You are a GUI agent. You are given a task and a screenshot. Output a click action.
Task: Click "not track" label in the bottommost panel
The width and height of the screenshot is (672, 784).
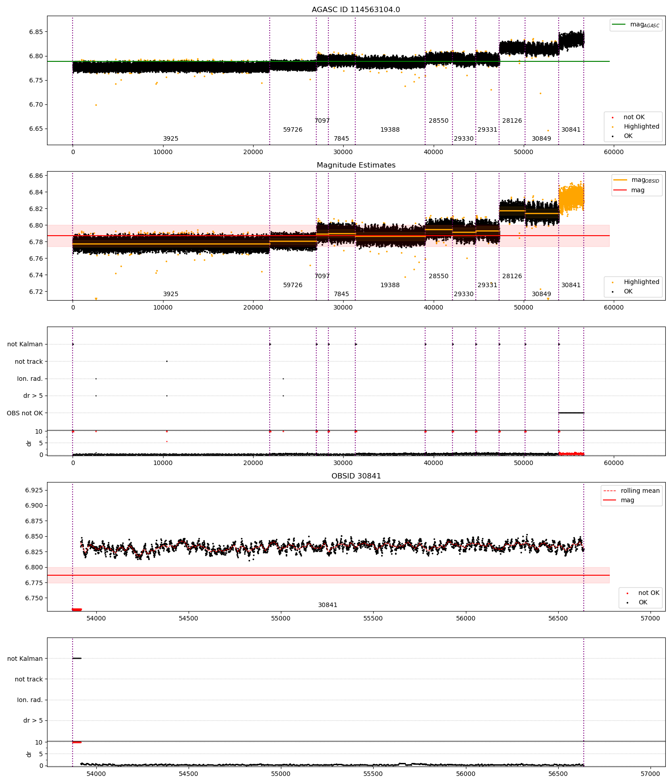[29, 680]
